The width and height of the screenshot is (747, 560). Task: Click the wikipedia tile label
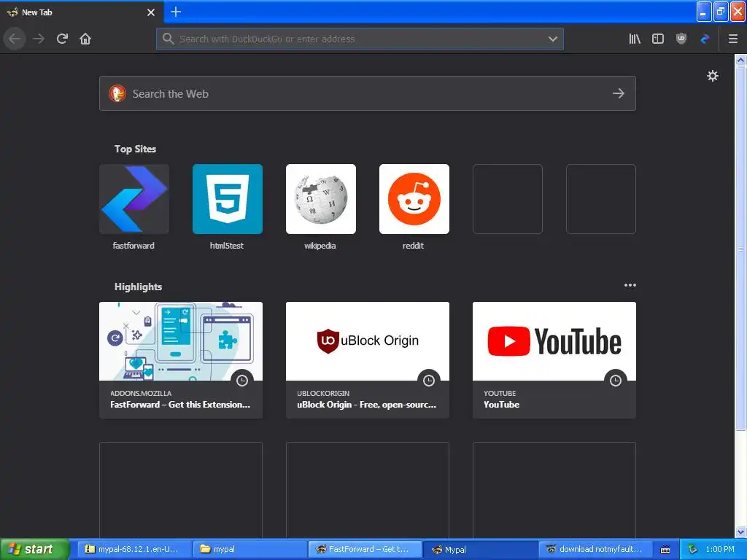[320, 246]
